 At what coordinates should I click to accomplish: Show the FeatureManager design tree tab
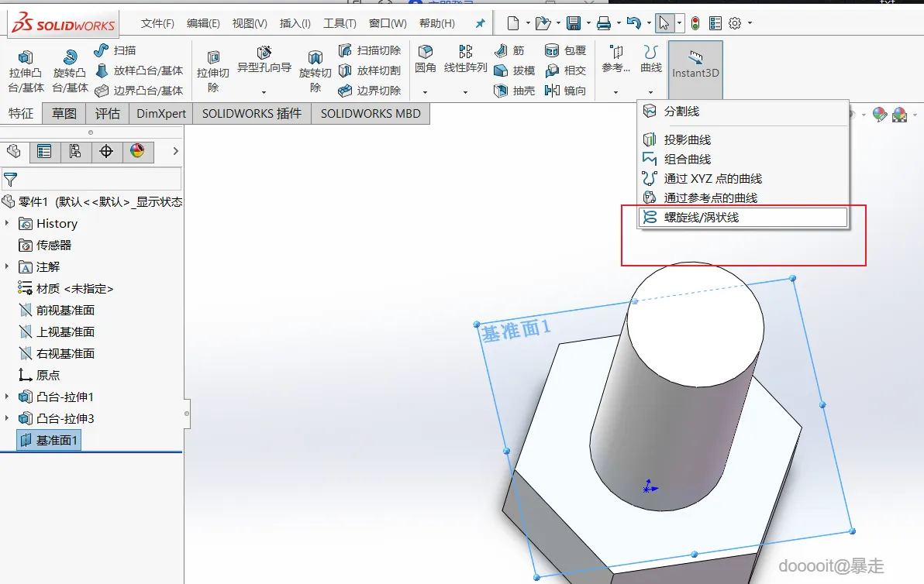point(13,151)
